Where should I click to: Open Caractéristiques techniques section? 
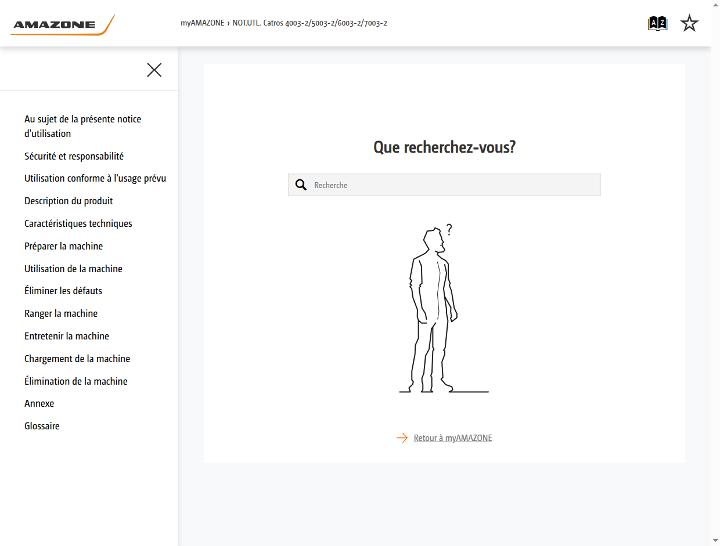click(x=78, y=224)
